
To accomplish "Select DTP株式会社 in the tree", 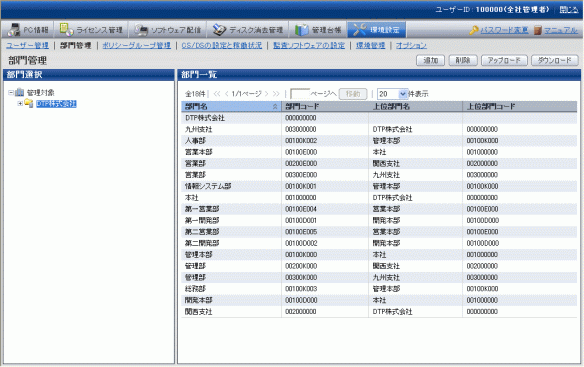I will click(x=56, y=104).
